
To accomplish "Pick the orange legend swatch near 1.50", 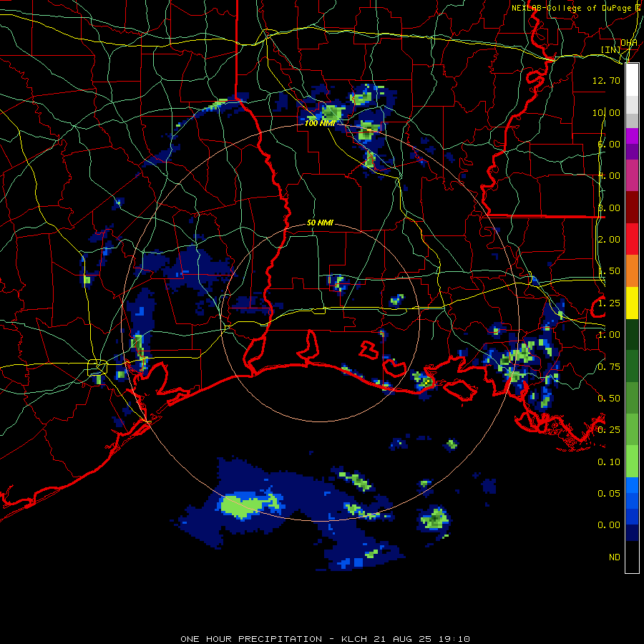I will [x=632, y=270].
